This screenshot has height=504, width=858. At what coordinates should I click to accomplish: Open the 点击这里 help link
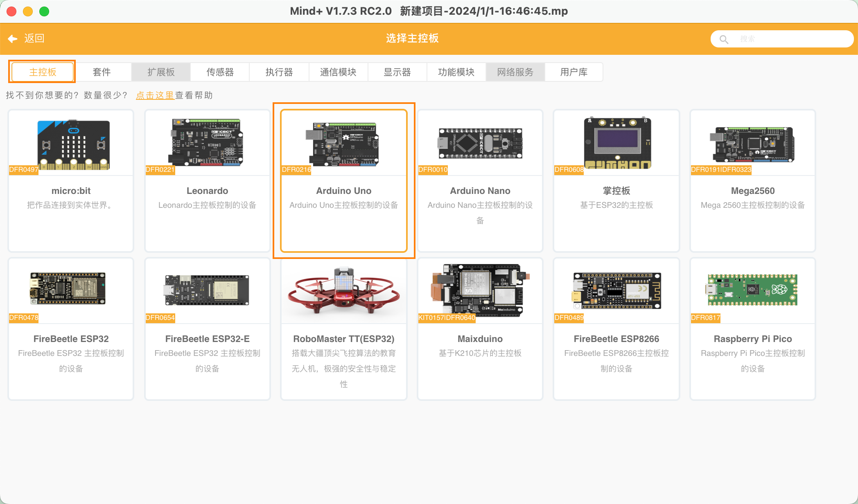tap(155, 95)
